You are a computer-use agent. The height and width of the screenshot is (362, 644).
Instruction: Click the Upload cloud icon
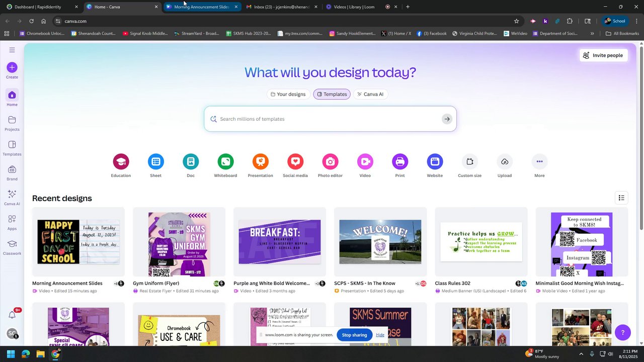[505, 161]
